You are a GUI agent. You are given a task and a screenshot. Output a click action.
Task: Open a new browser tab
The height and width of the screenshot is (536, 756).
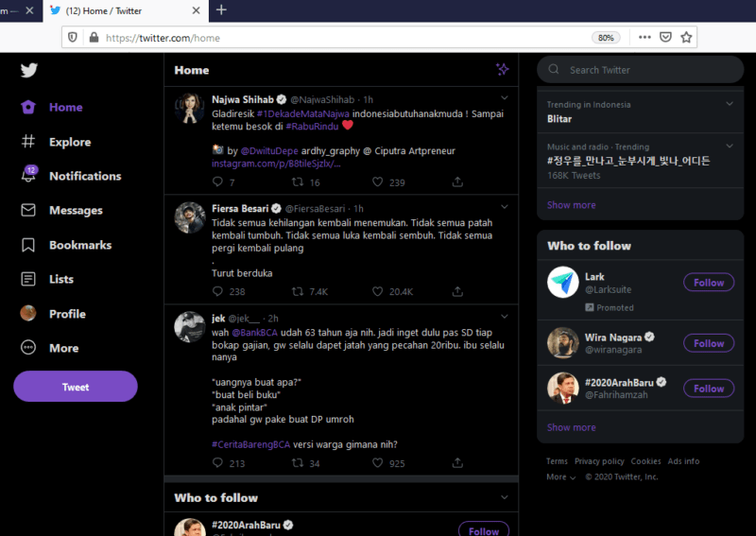tap(221, 9)
